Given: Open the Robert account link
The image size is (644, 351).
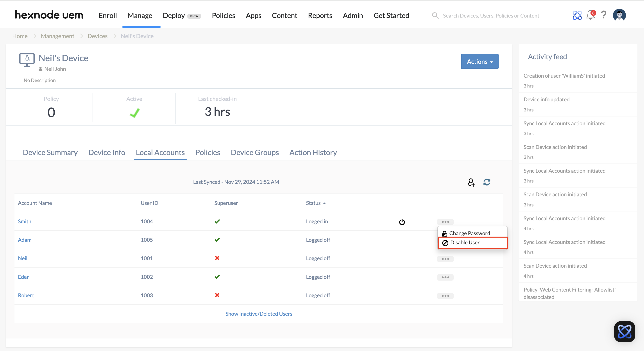Looking at the screenshot, I should [x=26, y=295].
